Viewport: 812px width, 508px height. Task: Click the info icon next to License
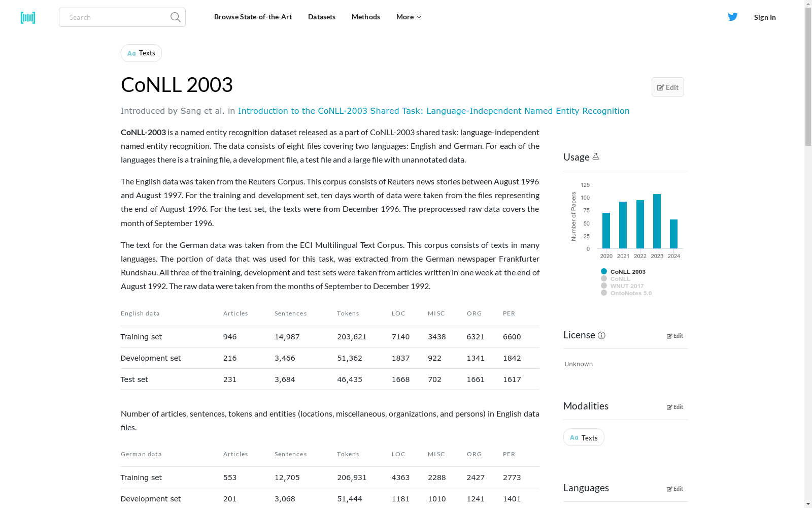(601, 335)
